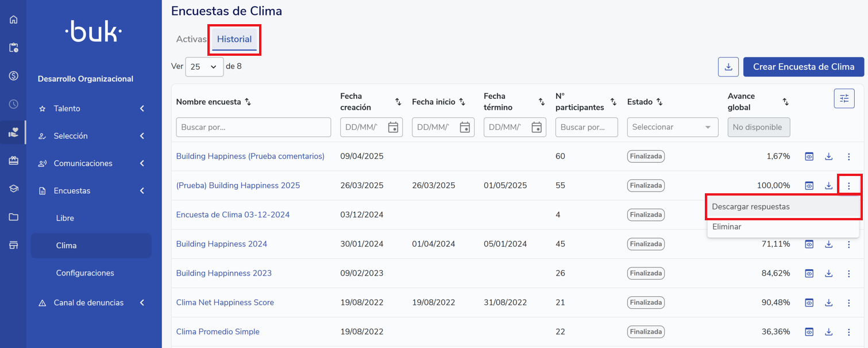Open the Estado Seleccionar filter dropdown
This screenshot has width=868, height=348.
(672, 127)
